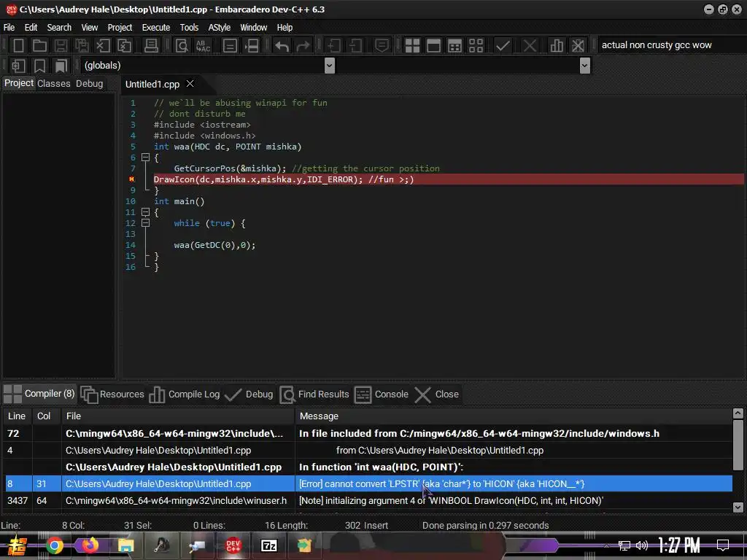Open Replace with the AB-AC icon
Viewport: 747px width, 560px height.
tap(203, 46)
